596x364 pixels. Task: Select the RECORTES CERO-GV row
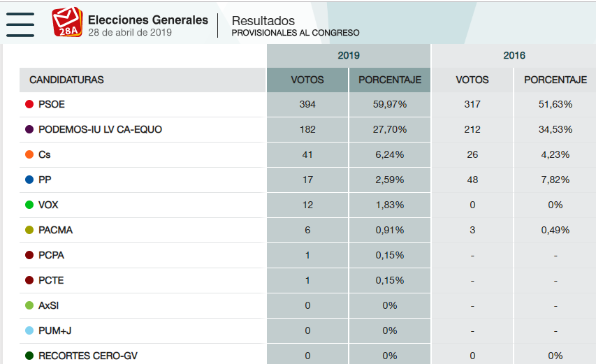pyautogui.click(x=308, y=355)
